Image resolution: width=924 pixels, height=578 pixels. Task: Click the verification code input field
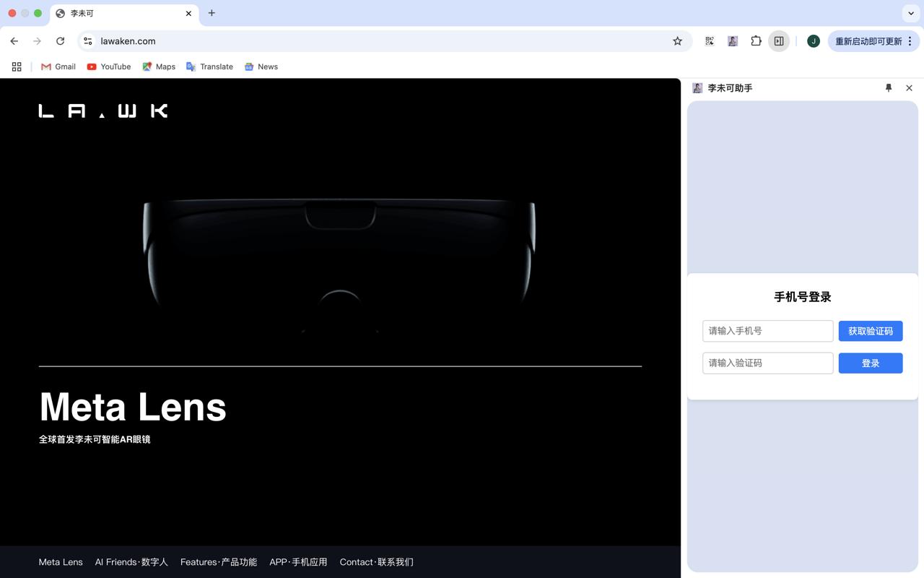tap(768, 363)
